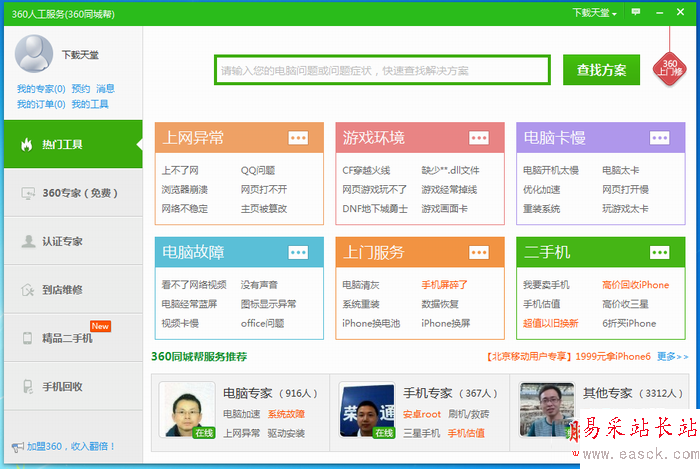700x469 pixels.
Task: Click the monitor icon beside 360专家
Action: click(28, 193)
